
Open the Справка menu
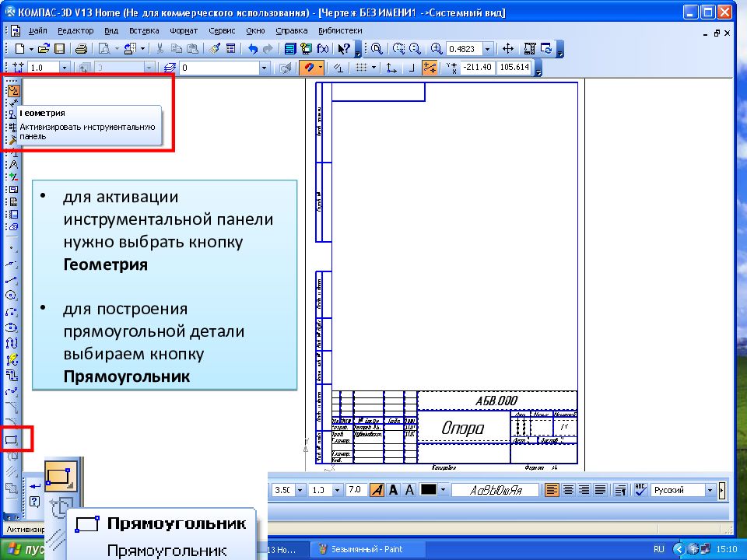292,30
